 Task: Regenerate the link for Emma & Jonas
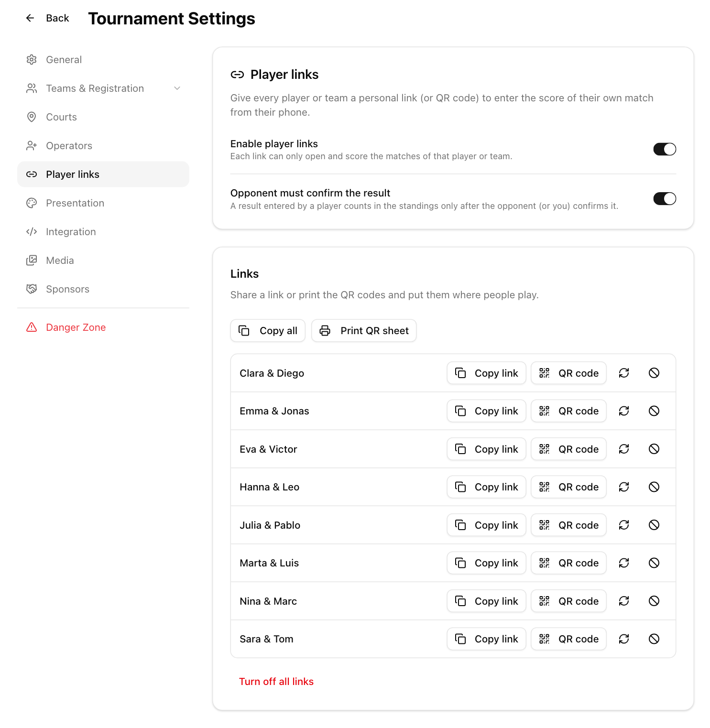[x=624, y=411]
